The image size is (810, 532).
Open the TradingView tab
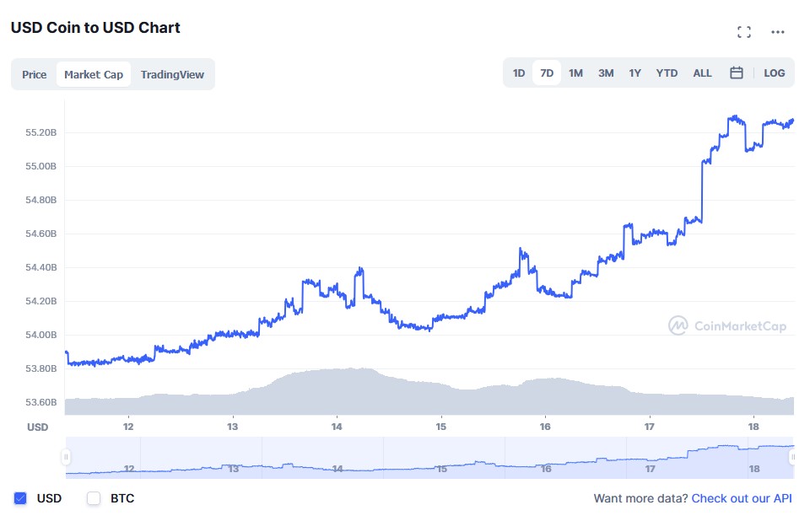(x=172, y=74)
